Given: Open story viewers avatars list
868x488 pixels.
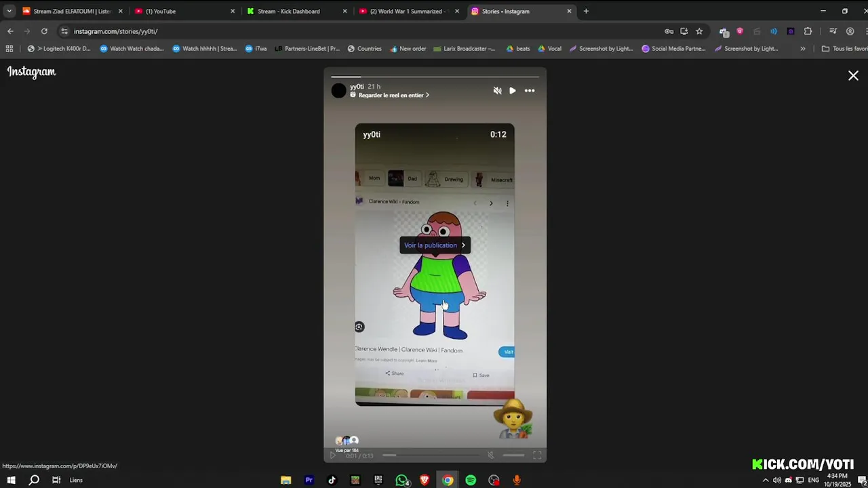Looking at the screenshot, I should (347, 441).
